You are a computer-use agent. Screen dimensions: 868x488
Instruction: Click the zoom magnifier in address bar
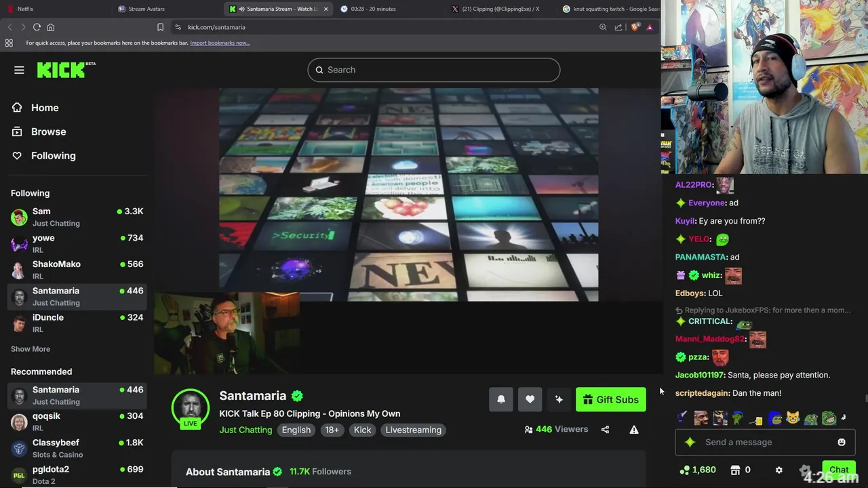603,27
